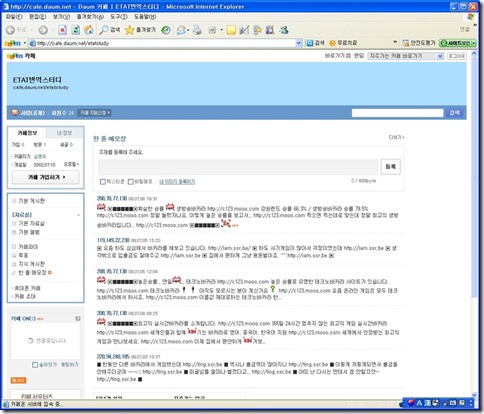This screenshot has height=414, width=484.
Task: Open the Daum toolbar logo dropdown arrow
Action: [x=24, y=43]
